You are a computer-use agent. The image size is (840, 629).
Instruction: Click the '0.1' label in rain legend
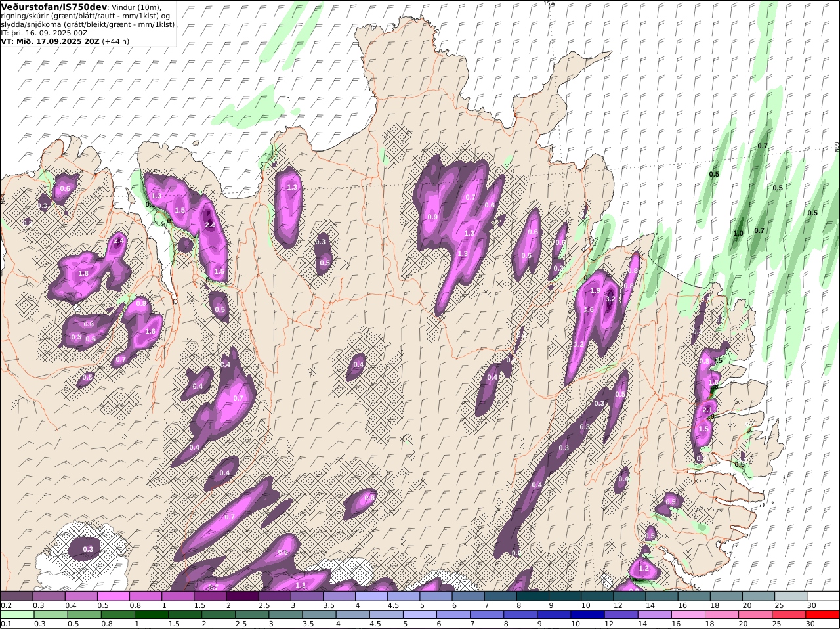click(6, 624)
